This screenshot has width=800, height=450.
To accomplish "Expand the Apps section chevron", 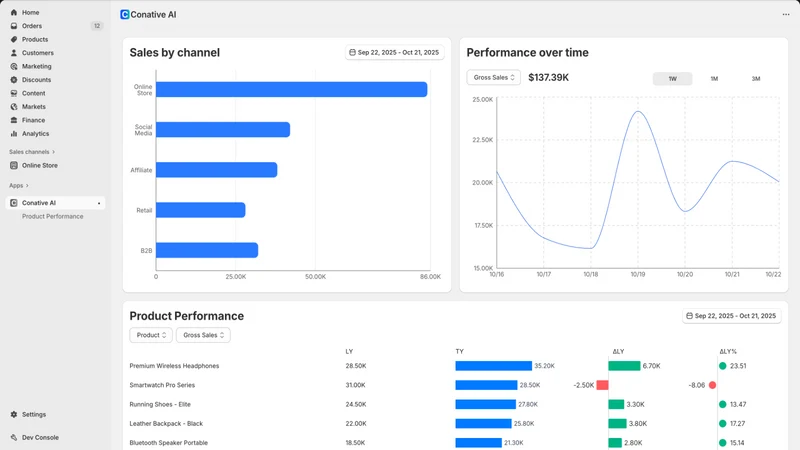I will 27,186.
